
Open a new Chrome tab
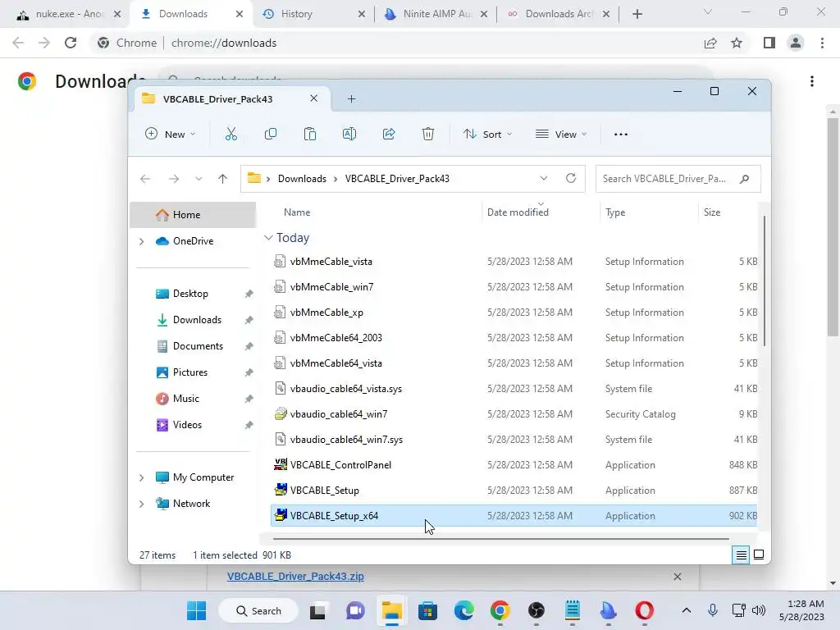tap(637, 14)
